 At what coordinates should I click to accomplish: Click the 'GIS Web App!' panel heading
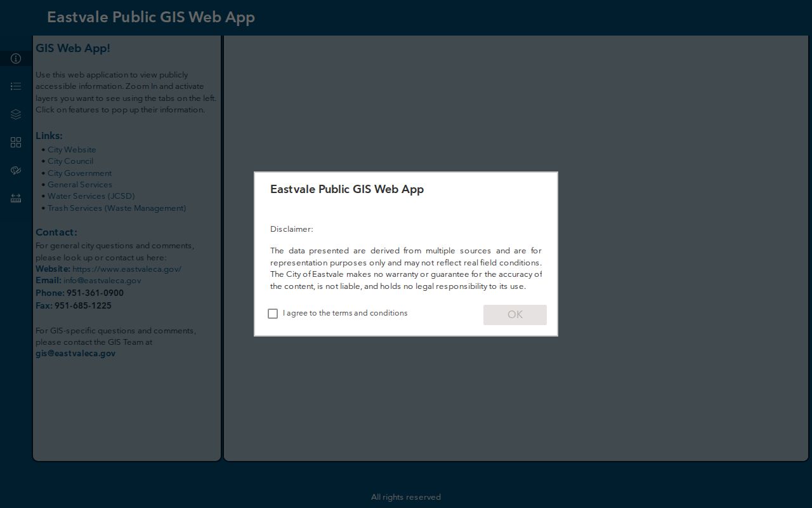pos(73,48)
